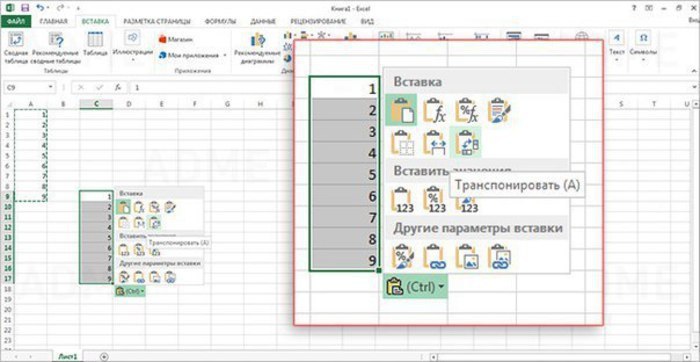
Task: Click the Save icon in quick access toolbar
Action: 24,8
